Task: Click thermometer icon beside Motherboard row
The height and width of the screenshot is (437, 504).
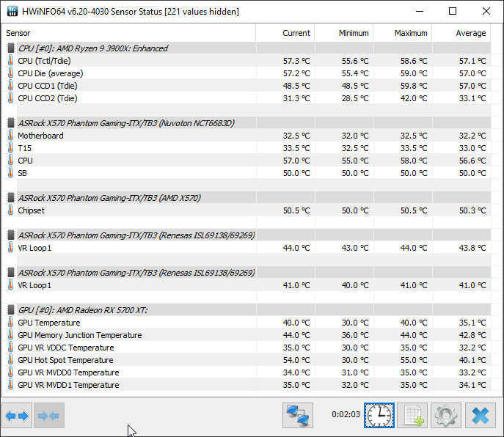Action: click(10, 136)
